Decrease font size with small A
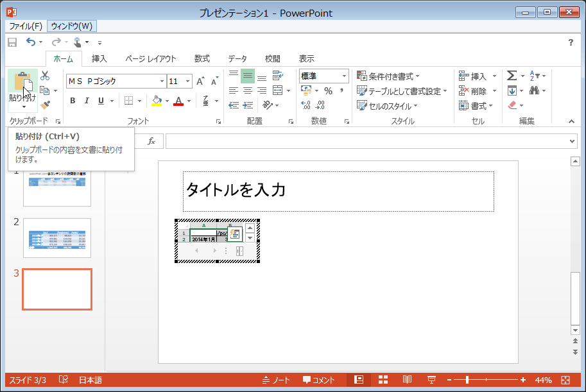The height and width of the screenshot is (392, 586). tap(214, 81)
